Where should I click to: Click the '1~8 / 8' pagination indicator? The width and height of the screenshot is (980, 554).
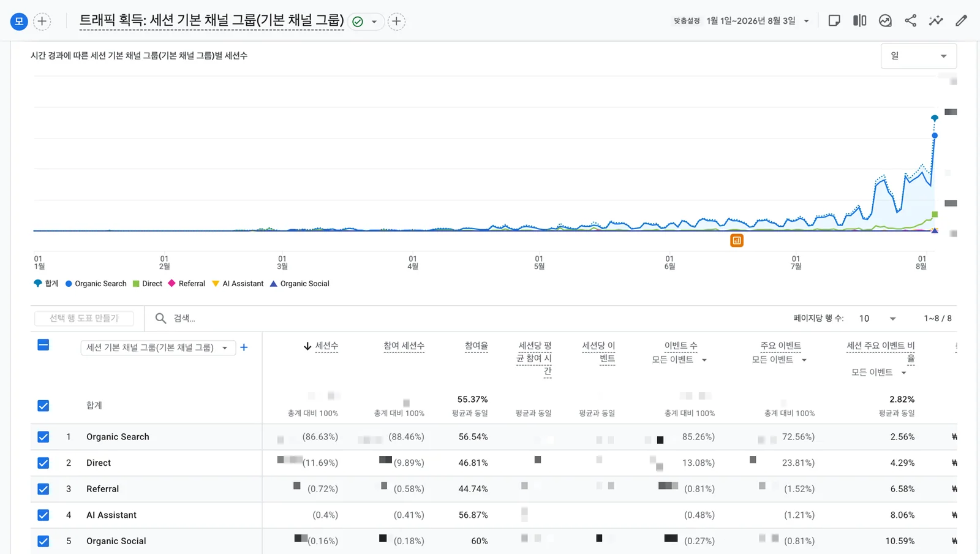938,318
